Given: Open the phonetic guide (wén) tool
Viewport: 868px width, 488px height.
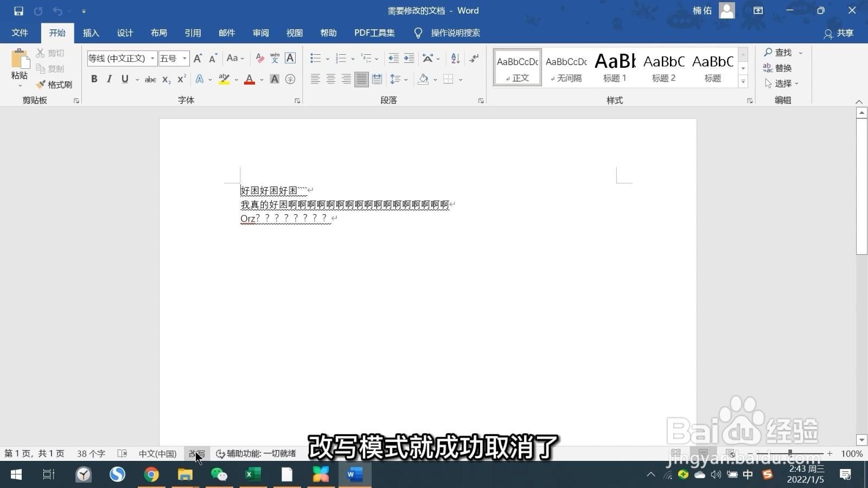Looking at the screenshot, I should tap(275, 58).
